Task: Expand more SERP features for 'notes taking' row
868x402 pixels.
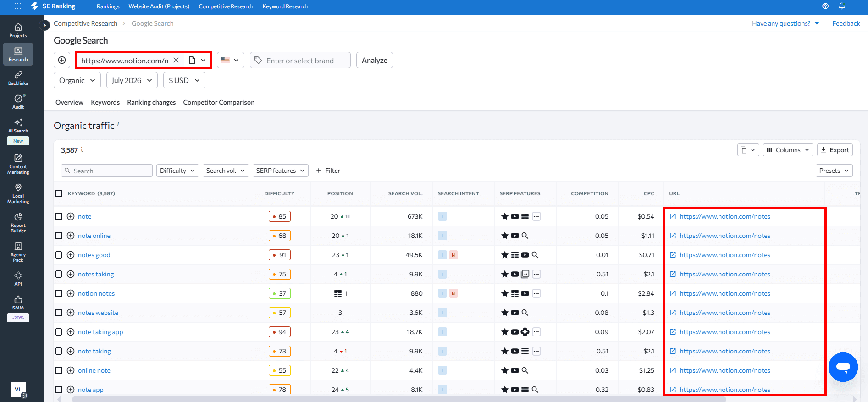Action: point(536,274)
